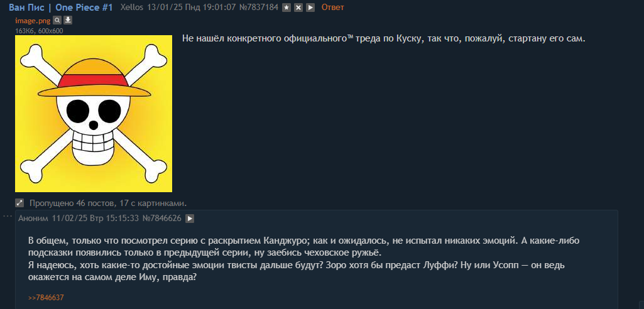Click the Пропущено 46 постов text
644x309 pixels.
[x=109, y=203]
